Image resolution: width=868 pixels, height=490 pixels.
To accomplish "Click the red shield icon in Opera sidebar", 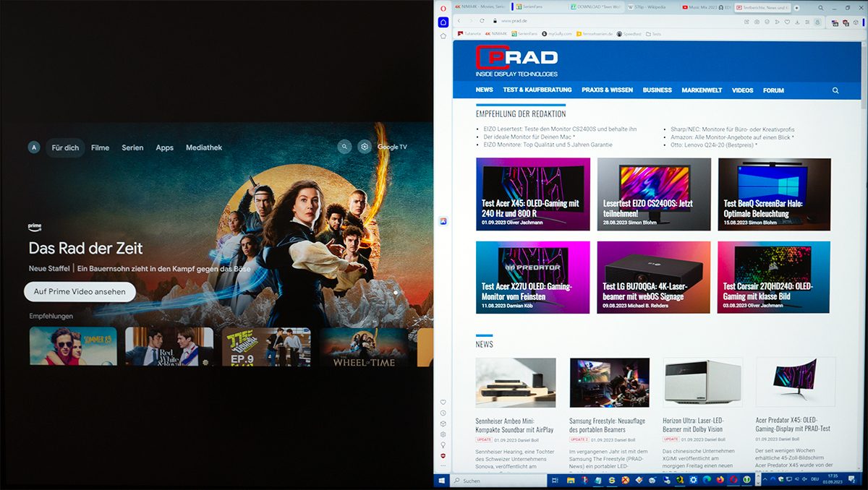I will 443,456.
